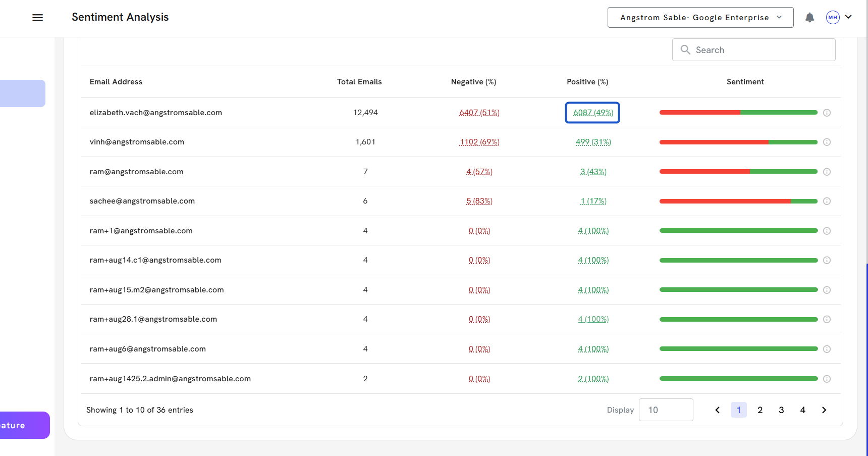Expand the user account menu chevron
Viewport: 868px width, 456px height.
click(x=848, y=17)
